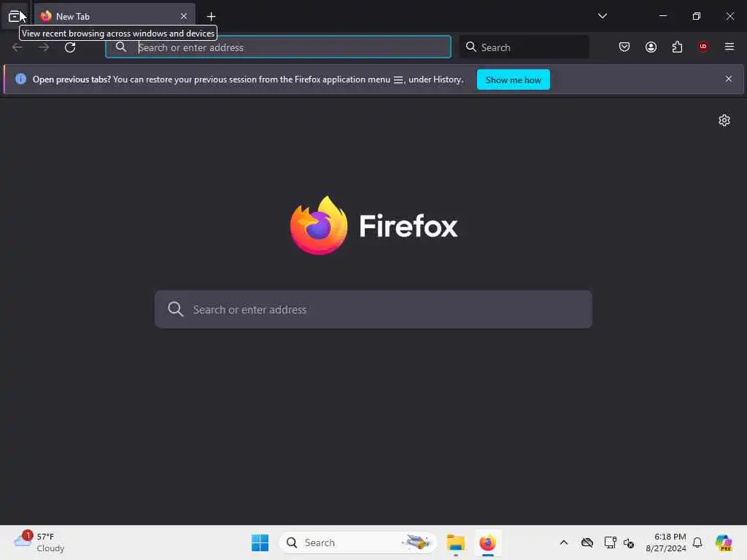This screenshot has width=747, height=560.
Task: Open uBlock Origin extension icon
Action: pyautogui.click(x=703, y=47)
